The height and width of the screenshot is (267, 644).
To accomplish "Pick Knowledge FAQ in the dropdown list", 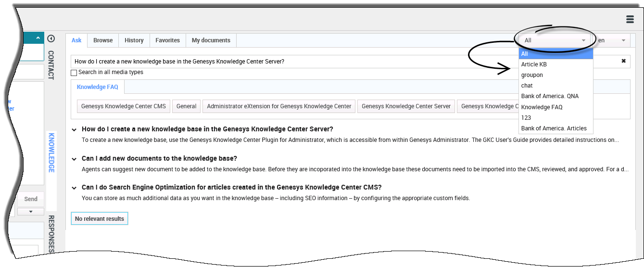I will click(542, 107).
